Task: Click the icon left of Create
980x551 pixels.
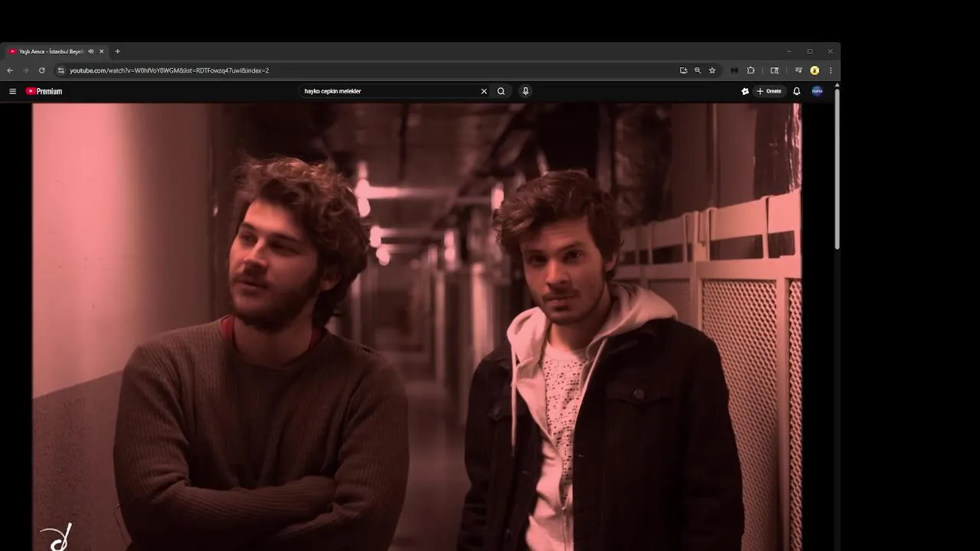Action: click(745, 91)
